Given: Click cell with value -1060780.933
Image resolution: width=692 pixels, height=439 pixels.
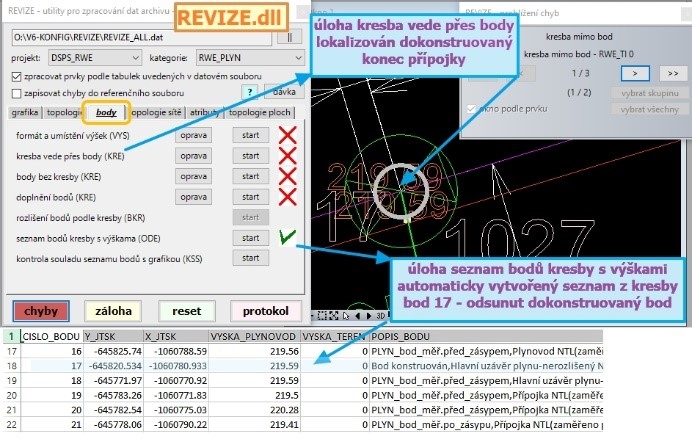Looking at the screenshot, I should point(176,366).
